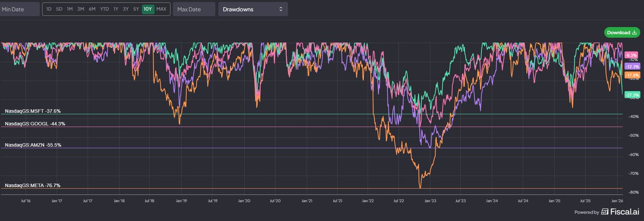Click the Jan '23 axis label
Image resolution: width=644 pixels, height=221 pixels.
click(x=430, y=201)
